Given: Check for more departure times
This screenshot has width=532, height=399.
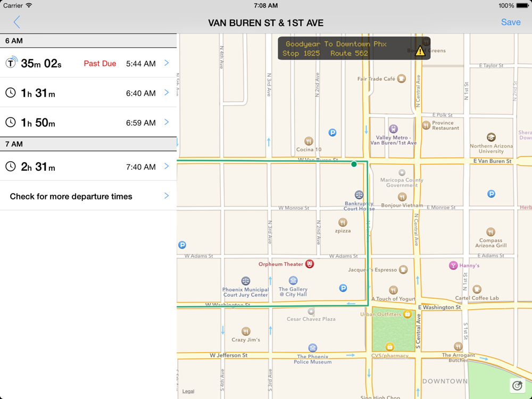Looking at the screenshot, I should coord(88,196).
